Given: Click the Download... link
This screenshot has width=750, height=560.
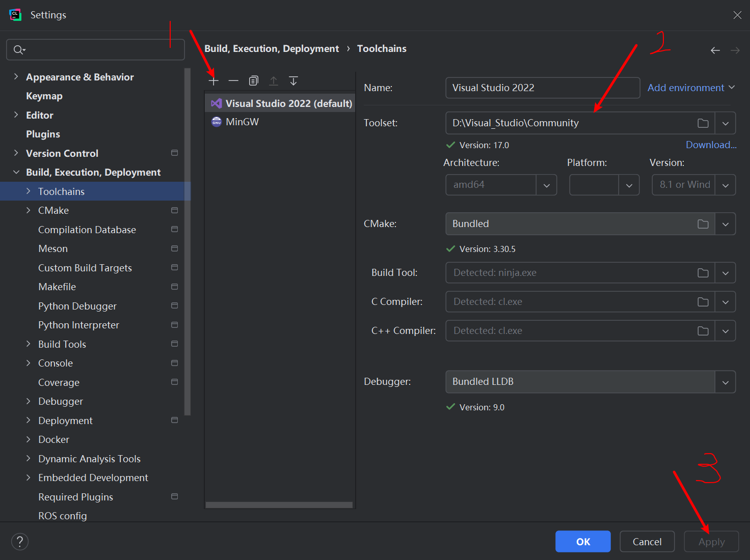Looking at the screenshot, I should click(711, 145).
